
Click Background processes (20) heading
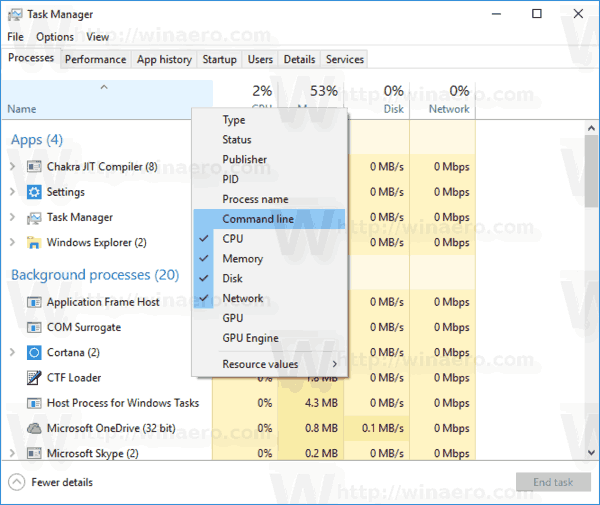95,275
